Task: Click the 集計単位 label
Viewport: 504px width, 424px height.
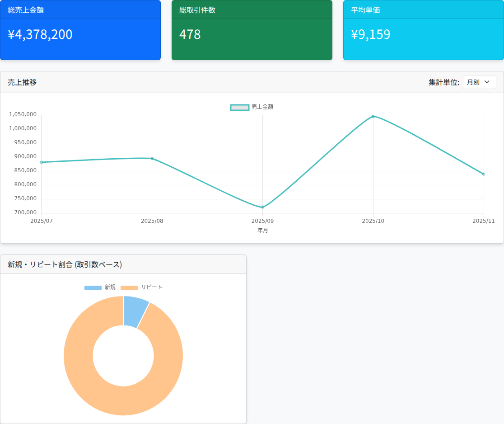Action: click(x=443, y=82)
